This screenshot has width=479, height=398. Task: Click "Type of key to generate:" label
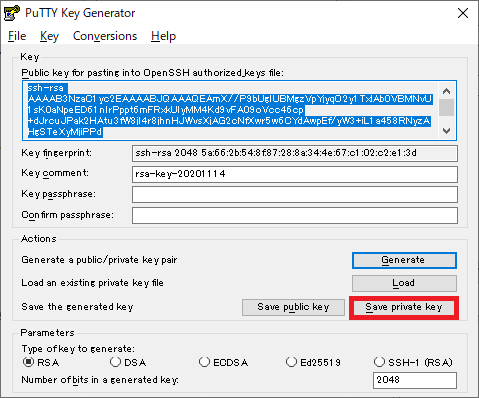pyautogui.click(x=78, y=349)
